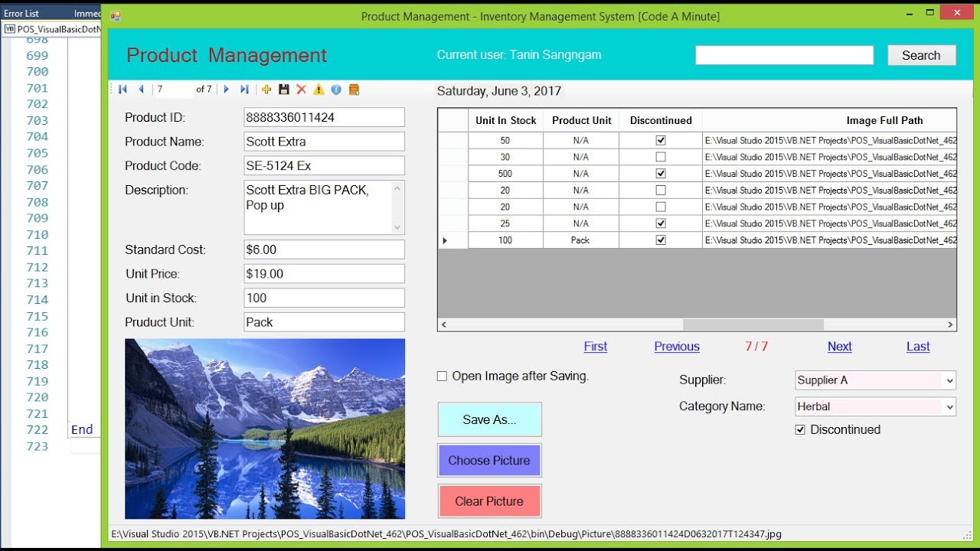
Task: Click the yellow warning triangle icon
Action: (318, 90)
